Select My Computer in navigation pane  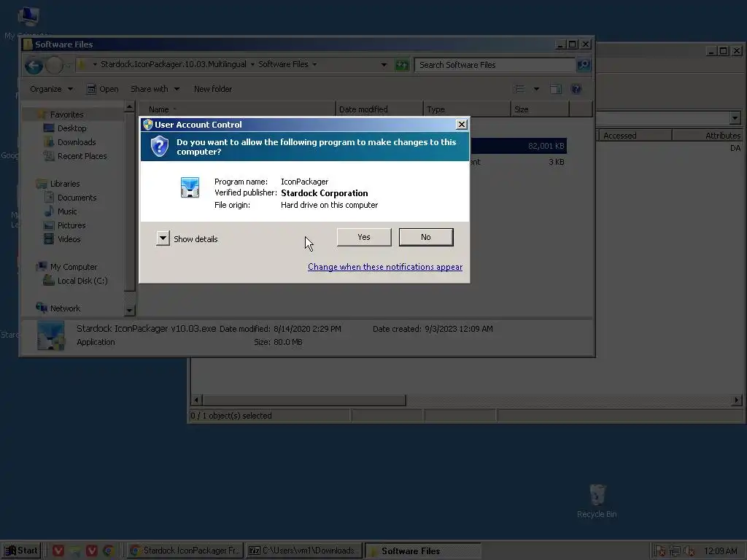74,267
